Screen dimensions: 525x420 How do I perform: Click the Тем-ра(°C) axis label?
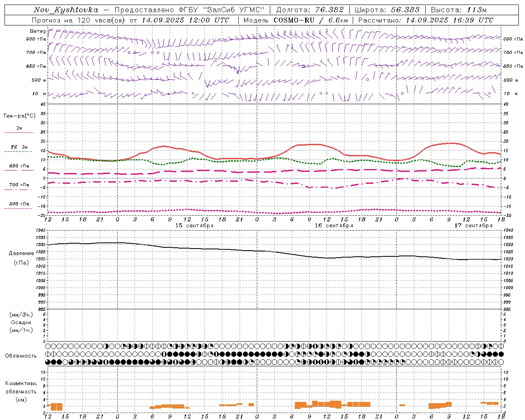(19, 116)
